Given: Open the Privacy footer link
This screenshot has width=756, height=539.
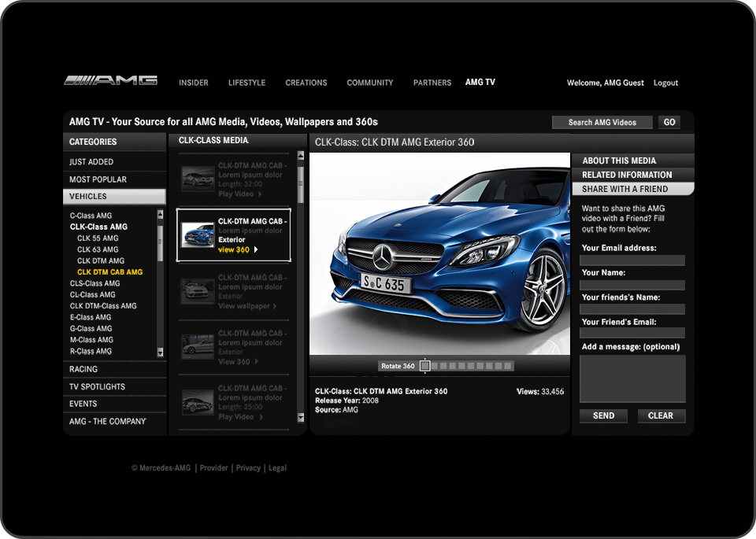Looking at the screenshot, I should coord(248,467).
